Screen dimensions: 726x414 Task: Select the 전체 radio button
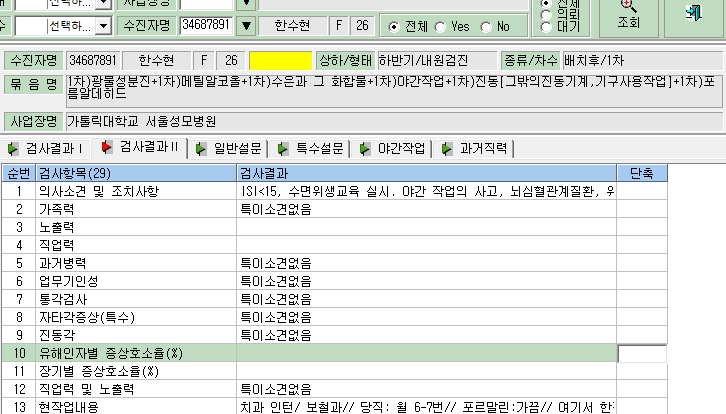click(x=394, y=27)
